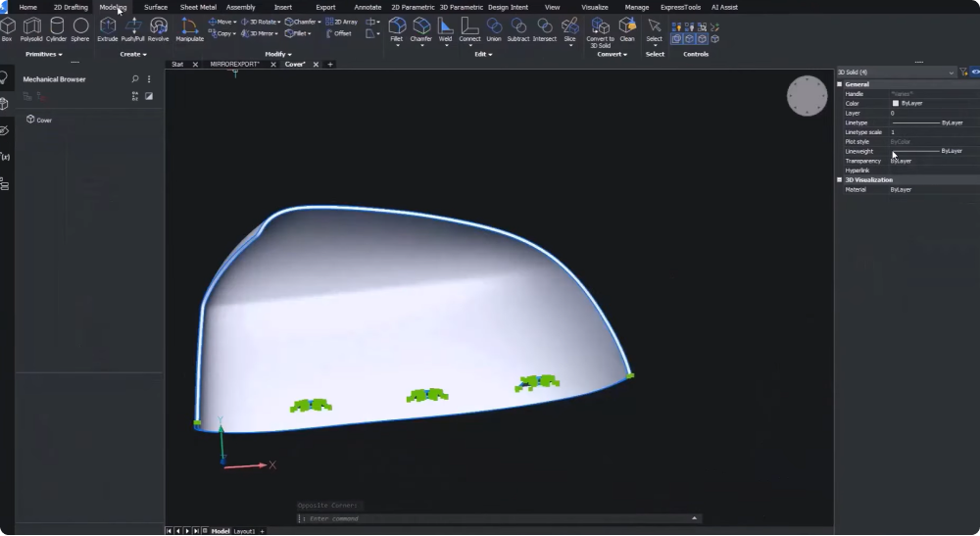Toggle the contrast icon in Mechanical Browser
The width and height of the screenshot is (980, 536).
click(149, 96)
